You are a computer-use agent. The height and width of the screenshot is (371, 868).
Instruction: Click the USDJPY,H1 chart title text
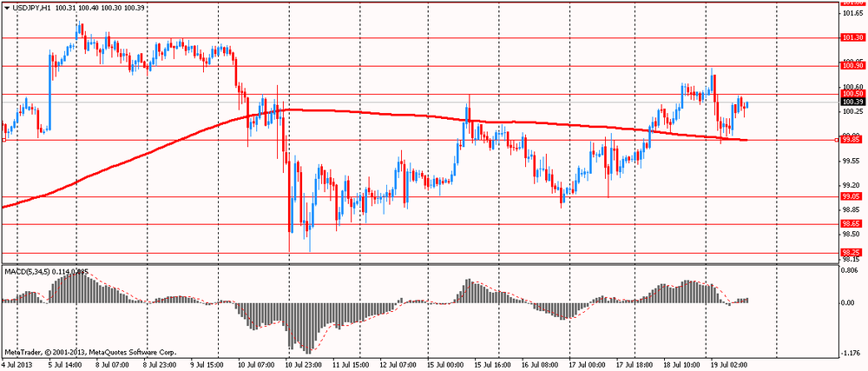click(31, 9)
